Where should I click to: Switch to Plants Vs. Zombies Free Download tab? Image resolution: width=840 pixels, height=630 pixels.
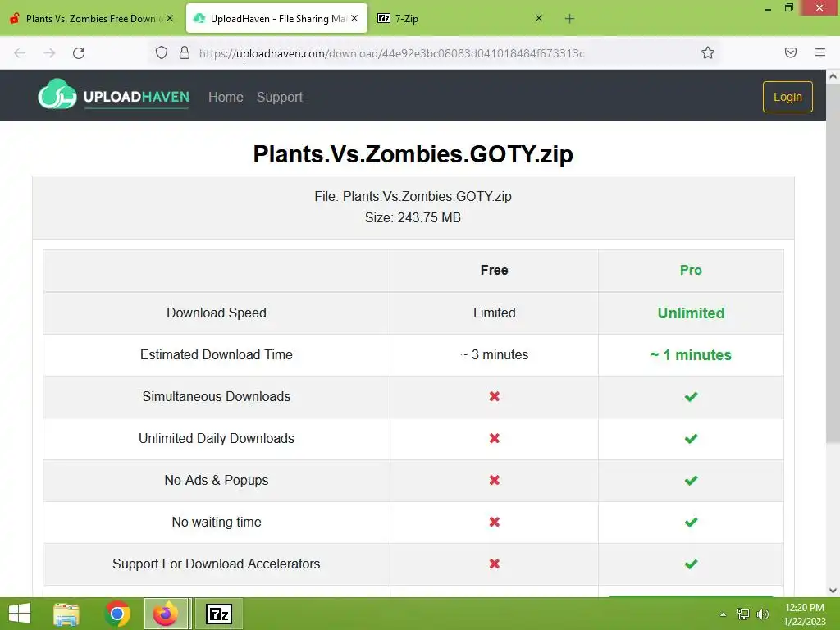pos(92,18)
